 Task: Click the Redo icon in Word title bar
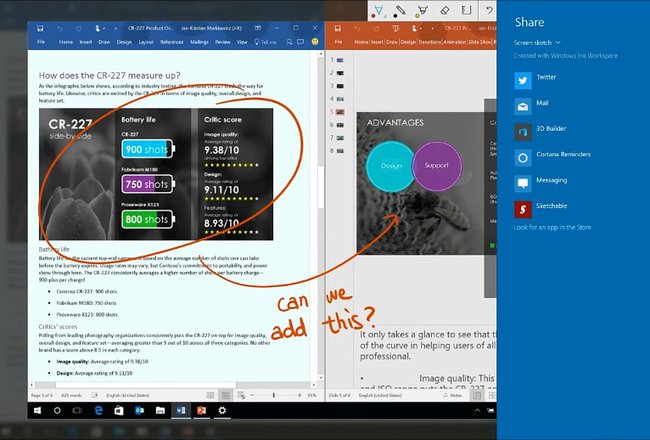point(79,28)
